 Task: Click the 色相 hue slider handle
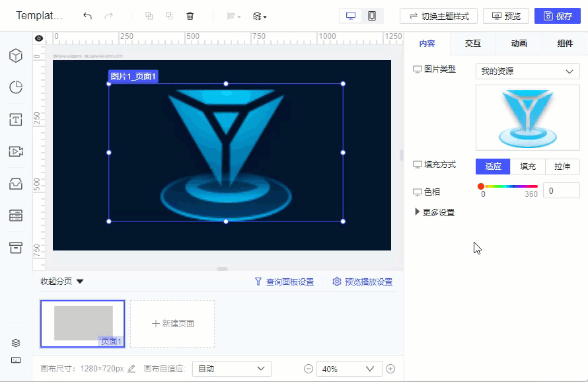[x=481, y=186]
